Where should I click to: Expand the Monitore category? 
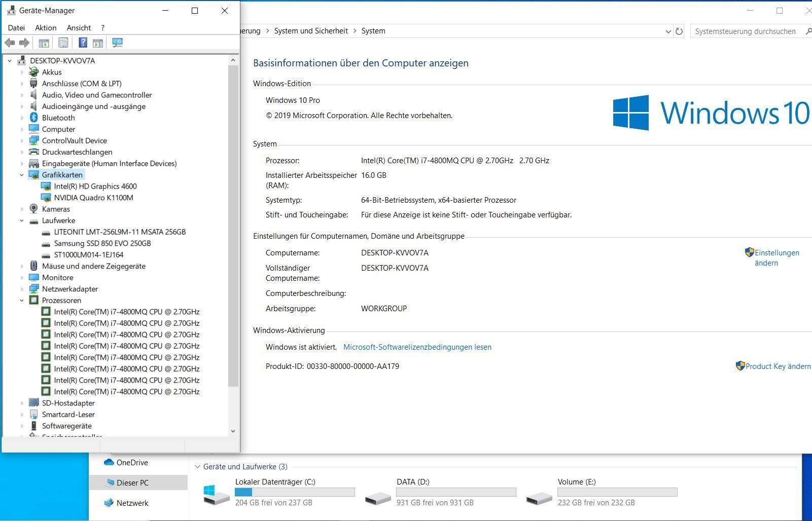[22, 277]
